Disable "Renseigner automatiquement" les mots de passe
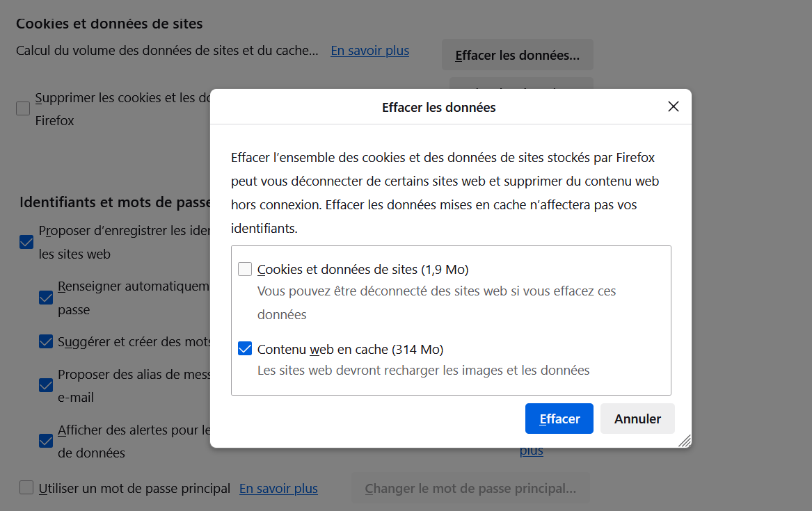This screenshot has height=511, width=812. [45, 298]
